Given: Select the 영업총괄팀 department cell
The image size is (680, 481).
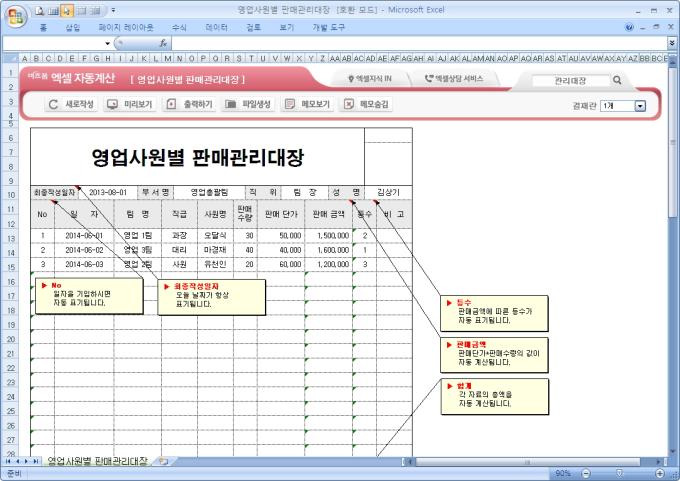Looking at the screenshot, I should click(209, 193).
